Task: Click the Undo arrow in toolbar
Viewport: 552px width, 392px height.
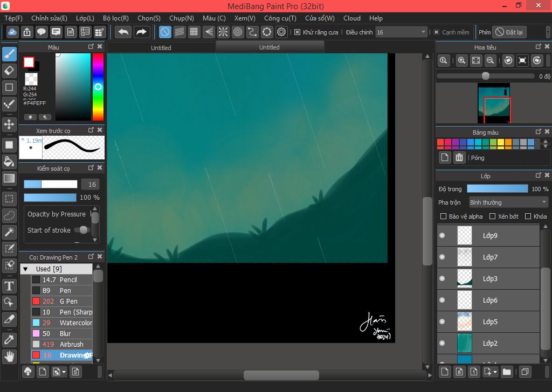Action: [123, 32]
